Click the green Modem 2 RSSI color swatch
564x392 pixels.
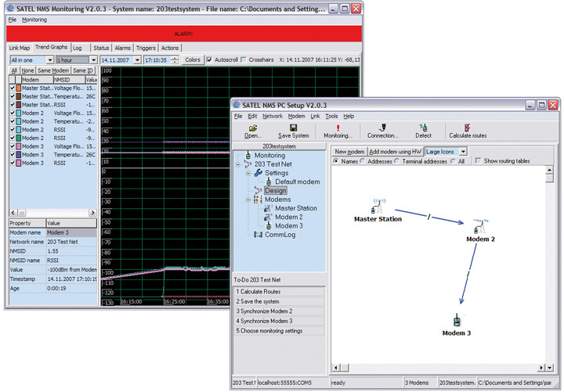tap(19, 138)
